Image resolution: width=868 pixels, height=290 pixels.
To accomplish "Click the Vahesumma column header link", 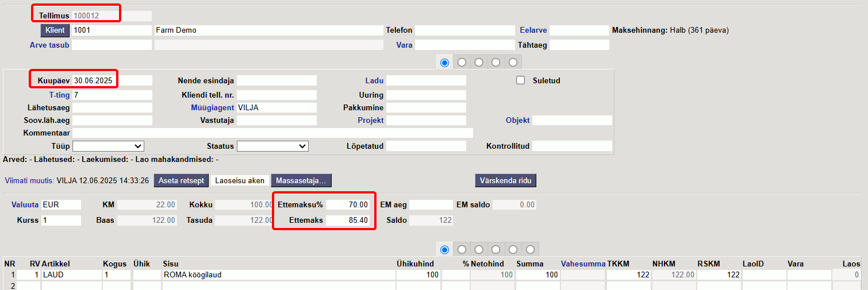I will tap(583, 264).
